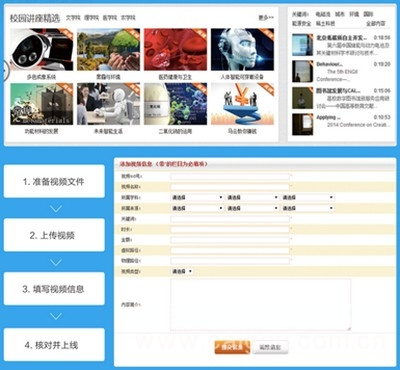400x370 pixels.
Task: Open the third 所属来源 dropdown
Action: 307,208
